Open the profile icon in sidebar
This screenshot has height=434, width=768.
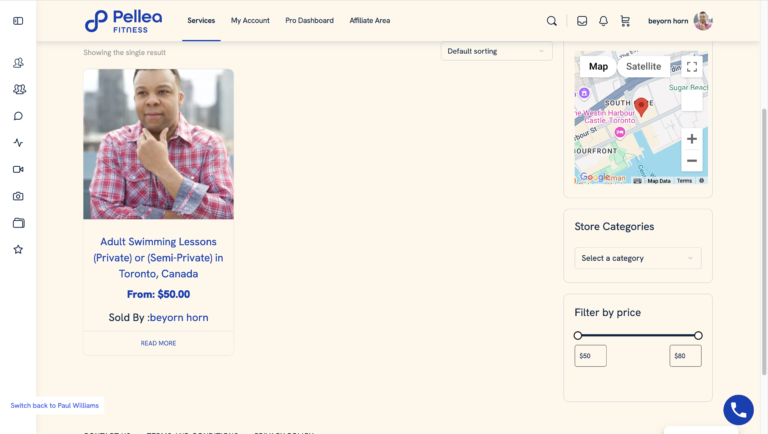point(18,63)
